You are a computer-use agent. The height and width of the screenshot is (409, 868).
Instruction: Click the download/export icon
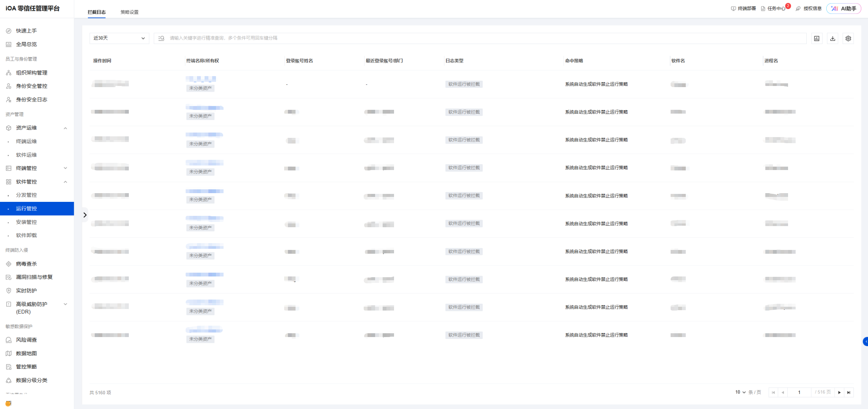(x=832, y=38)
